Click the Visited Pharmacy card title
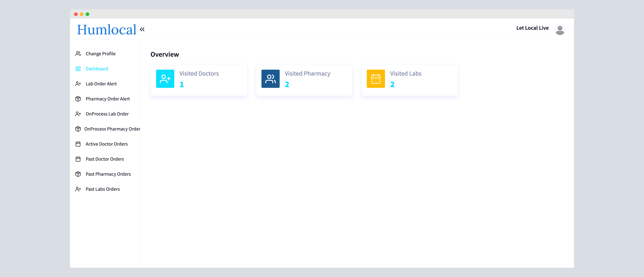Screen dimensions: 644x277 (x=307, y=74)
